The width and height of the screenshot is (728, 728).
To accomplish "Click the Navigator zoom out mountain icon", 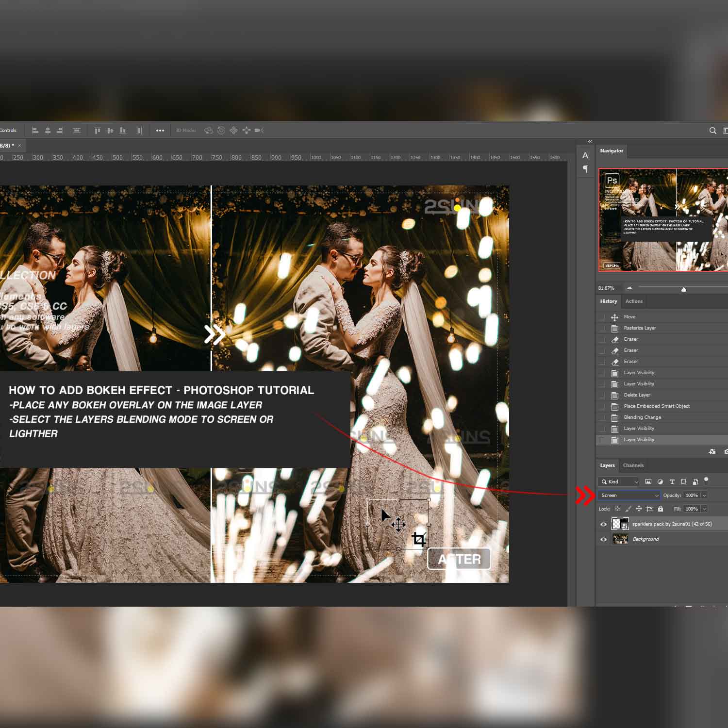I will (x=629, y=288).
